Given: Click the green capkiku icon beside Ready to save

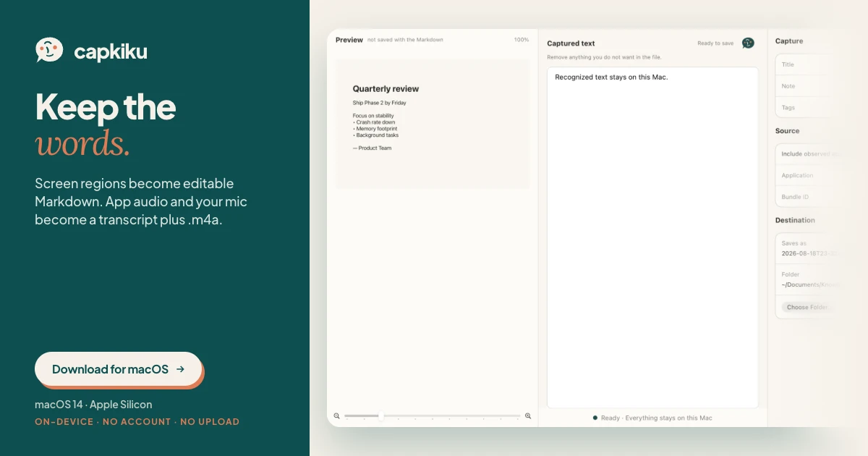Looking at the screenshot, I should click(x=748, y=43).
